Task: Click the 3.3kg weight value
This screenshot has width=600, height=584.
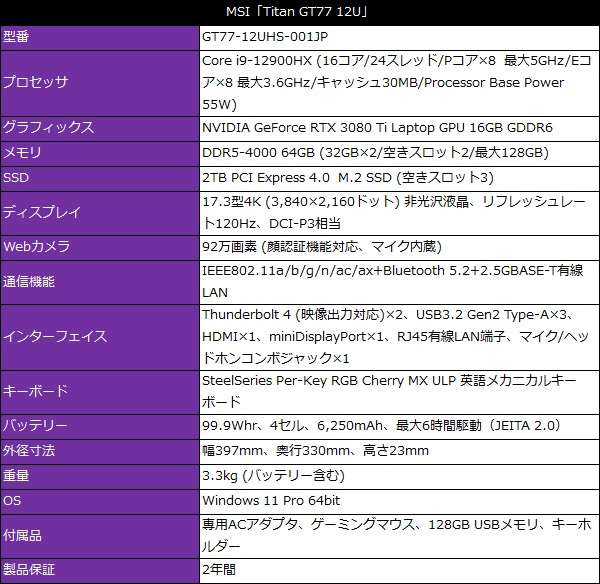Action: pos(399,476)
